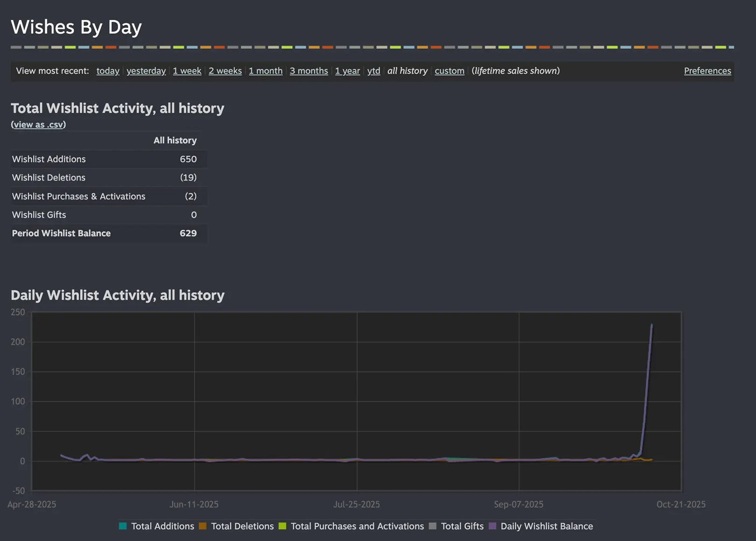The image size is (756, 541).
Task: Click the Wishlist Additions value 650
Action: coord(188,159)
